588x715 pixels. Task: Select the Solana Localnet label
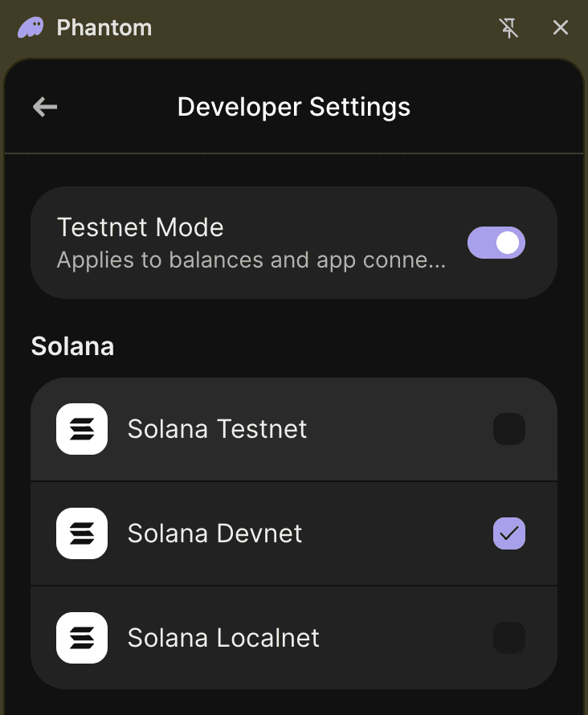click(x=223, y=638)
